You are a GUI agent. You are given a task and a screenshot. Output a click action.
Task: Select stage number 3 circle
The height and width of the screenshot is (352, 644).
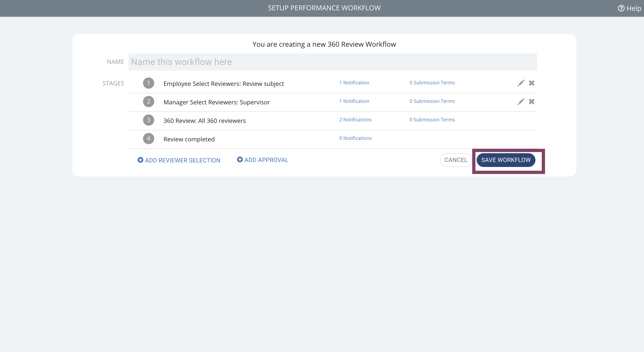(x=148, y=120)
